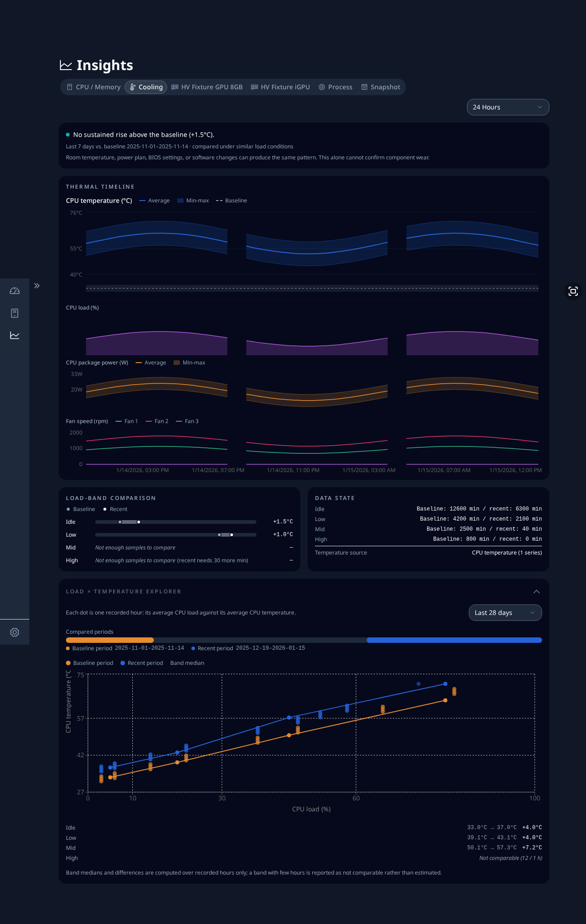Toggle Average series in CPU package power legend
This screenshot has width=586, height=924.
pyautogui.click(x=151, y=363)
